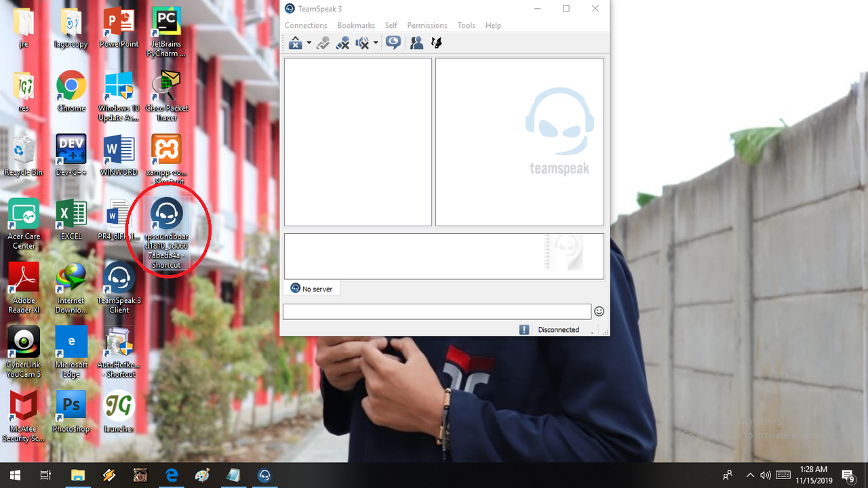Screen dimensions: 868x488
Task: Open the speaker mute dropdown arrow
Action: pyautogui.click(x=376, y=43)
